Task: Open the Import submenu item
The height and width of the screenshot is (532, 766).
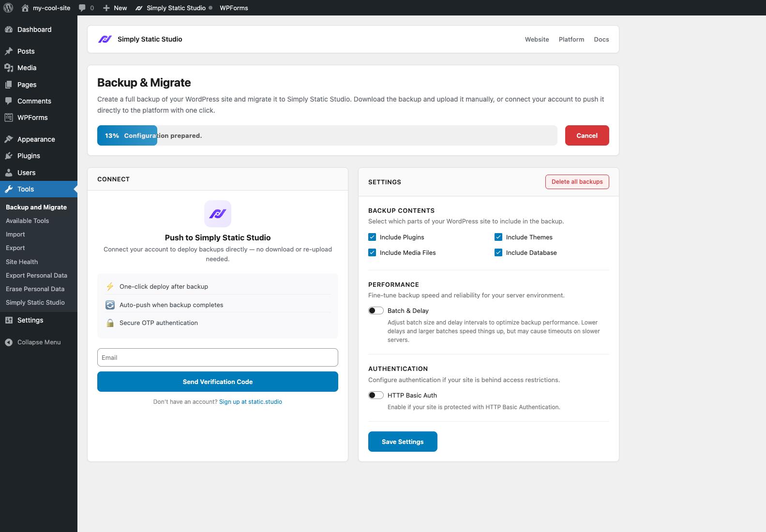Action: (x=15, y=234)
